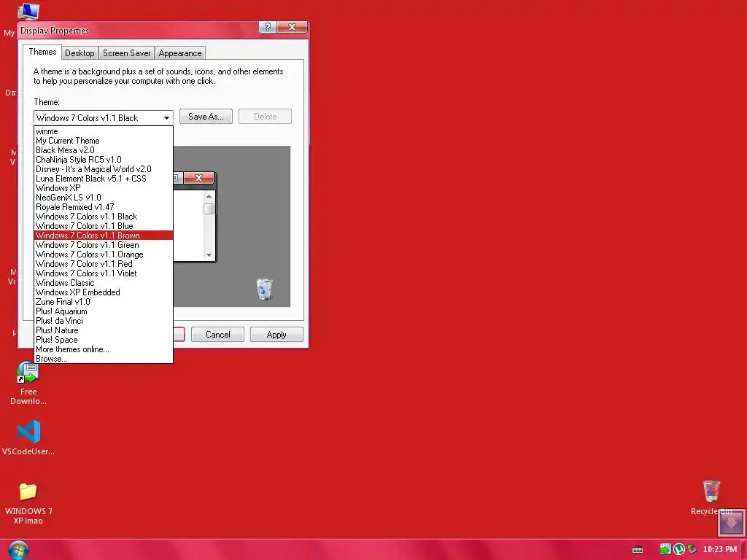This screenshot has height=560, width=747.
Task: Open the uTorrent tray icon
Action: (x=679, y=549)
